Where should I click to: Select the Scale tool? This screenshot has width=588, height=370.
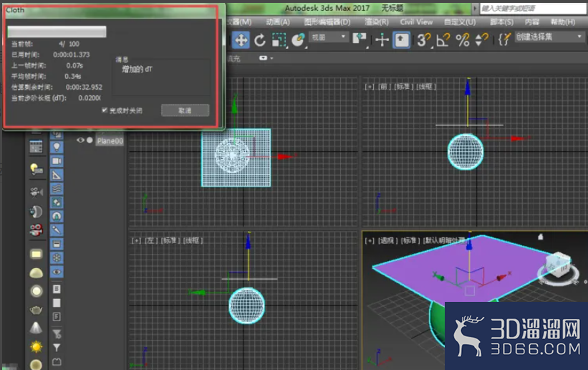pyautogui.click(x=279, y=40)
